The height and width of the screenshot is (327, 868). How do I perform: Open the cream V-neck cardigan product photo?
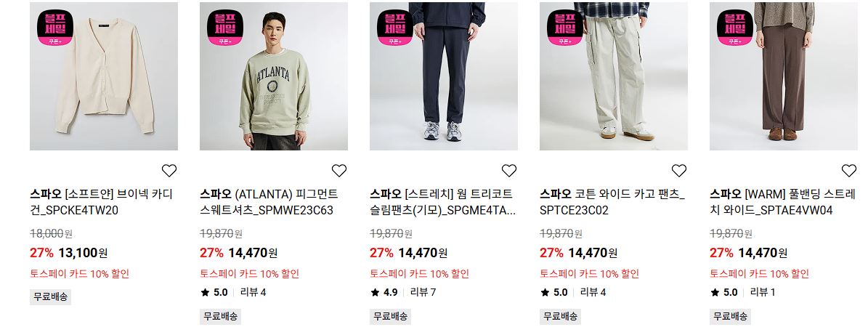coord(104,76)
